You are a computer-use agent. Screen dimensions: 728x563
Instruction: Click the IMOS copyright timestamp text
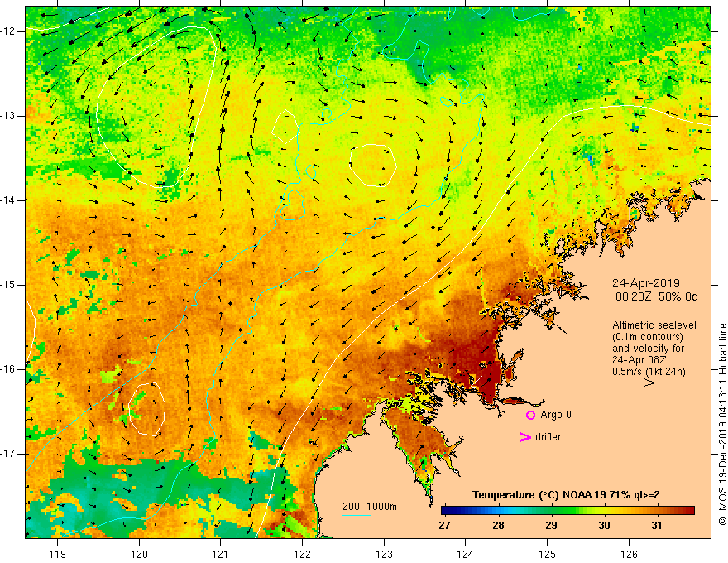pos(722,425)
